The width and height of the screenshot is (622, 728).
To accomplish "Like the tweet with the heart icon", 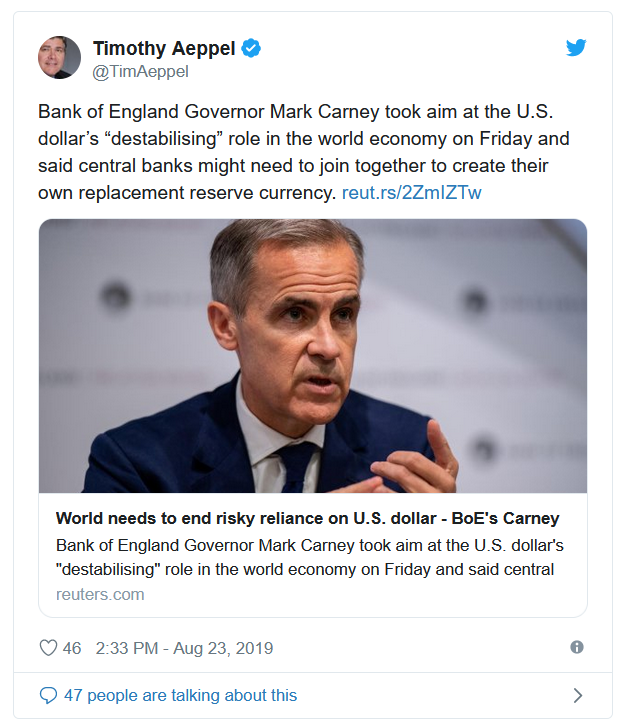I will pos(48,648).
